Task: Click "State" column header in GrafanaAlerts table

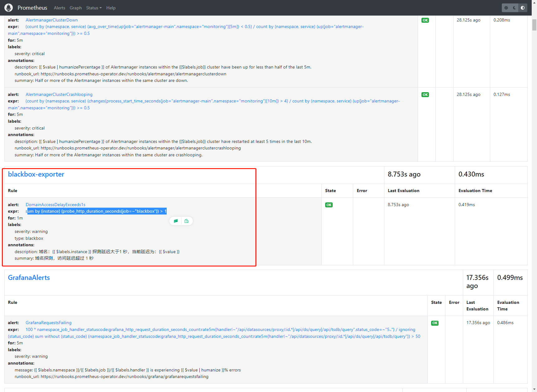Action: coord(436,303)
